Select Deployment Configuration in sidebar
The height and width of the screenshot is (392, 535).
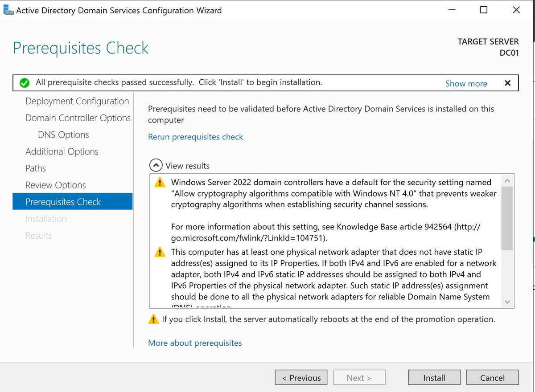(x=77, y=101)
